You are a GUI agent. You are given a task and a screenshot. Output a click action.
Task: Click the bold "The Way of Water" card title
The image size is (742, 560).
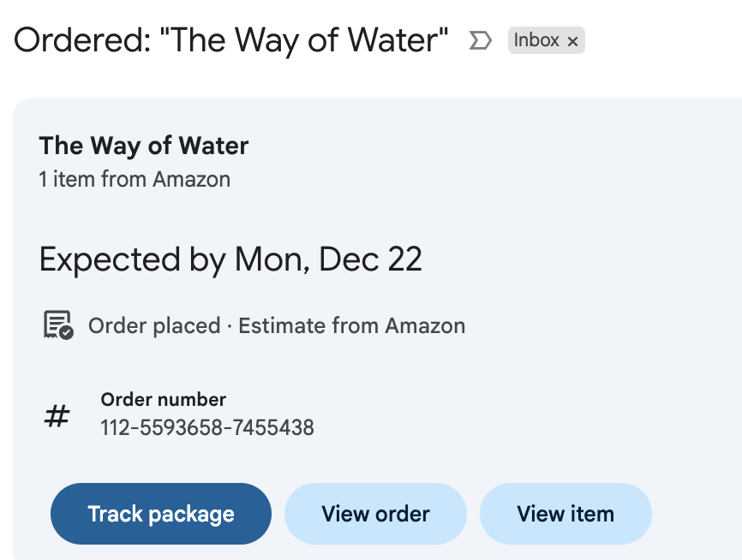tap(144, 146)
